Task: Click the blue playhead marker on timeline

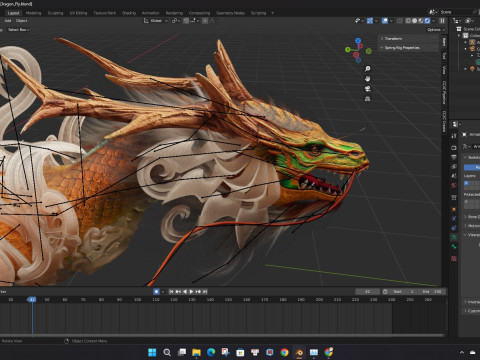Action: tap(32, 300)
